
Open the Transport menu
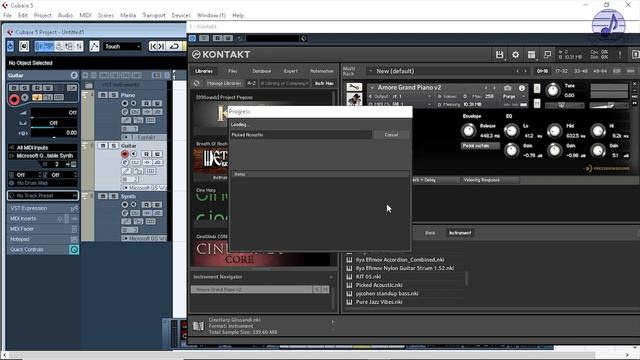153,16
